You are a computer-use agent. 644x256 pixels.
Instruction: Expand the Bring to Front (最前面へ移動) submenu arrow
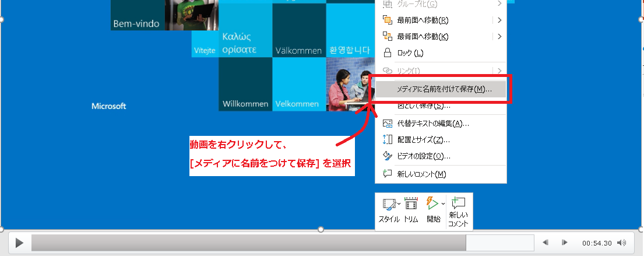tap(500, 20)
